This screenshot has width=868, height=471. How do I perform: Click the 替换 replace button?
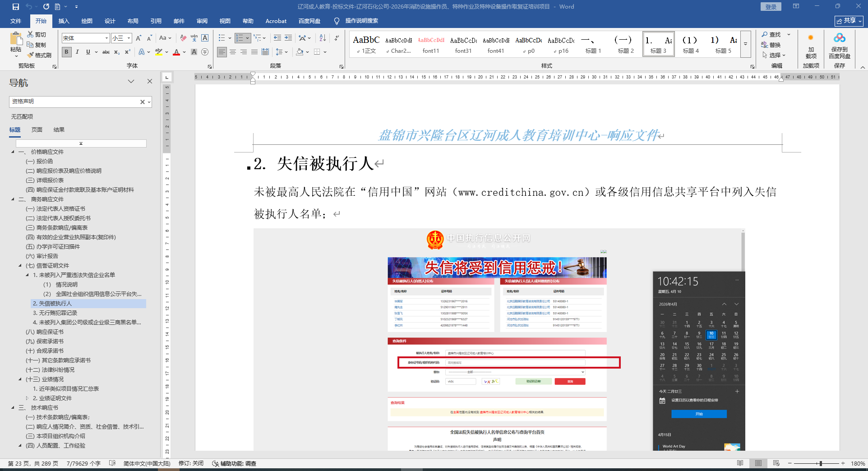point(771,45)
